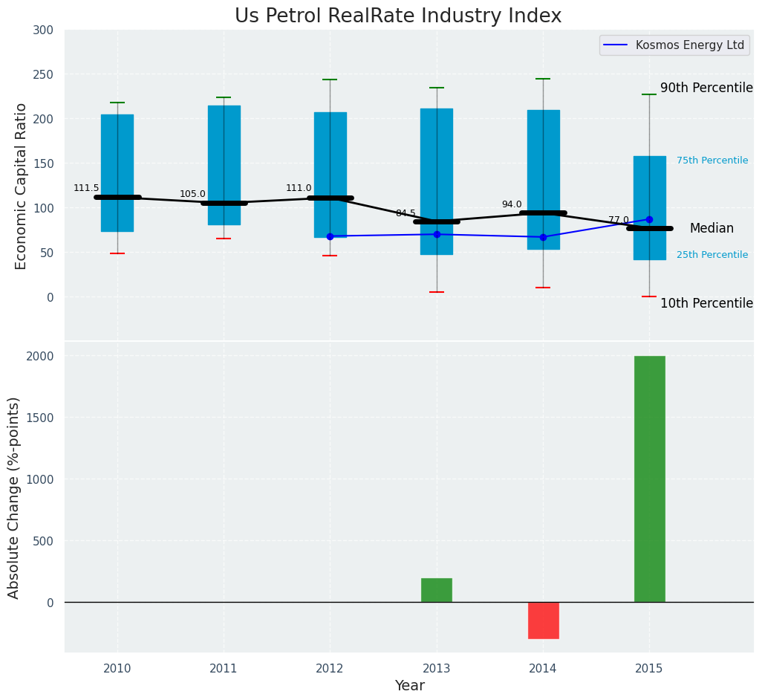Click the 10th Percentile annotation
762x700 pixels.
[x=706, y=303]
